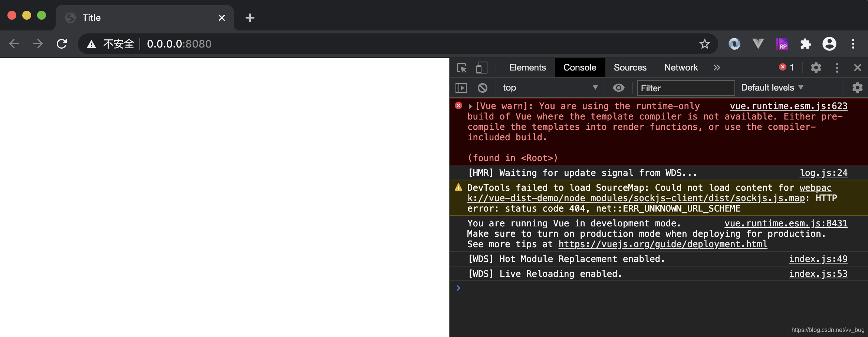
Task: Close the DevTools panel
Action: pos(857,68)
